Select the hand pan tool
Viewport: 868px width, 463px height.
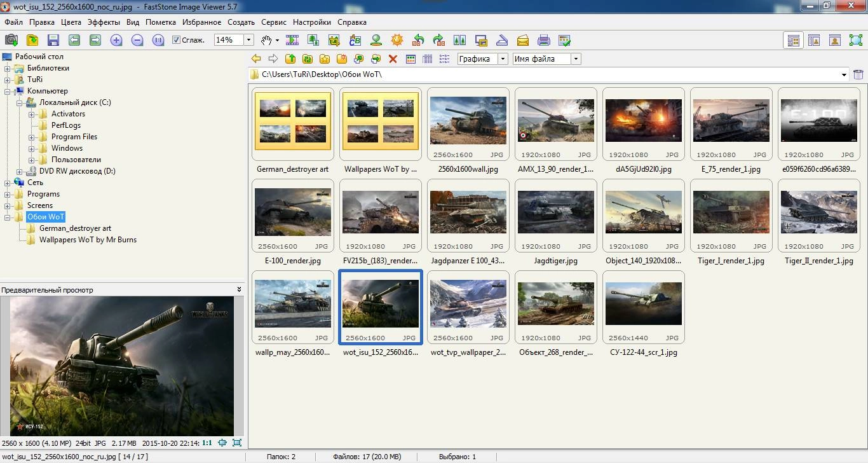pyautogui.click(x=266, y=40)
